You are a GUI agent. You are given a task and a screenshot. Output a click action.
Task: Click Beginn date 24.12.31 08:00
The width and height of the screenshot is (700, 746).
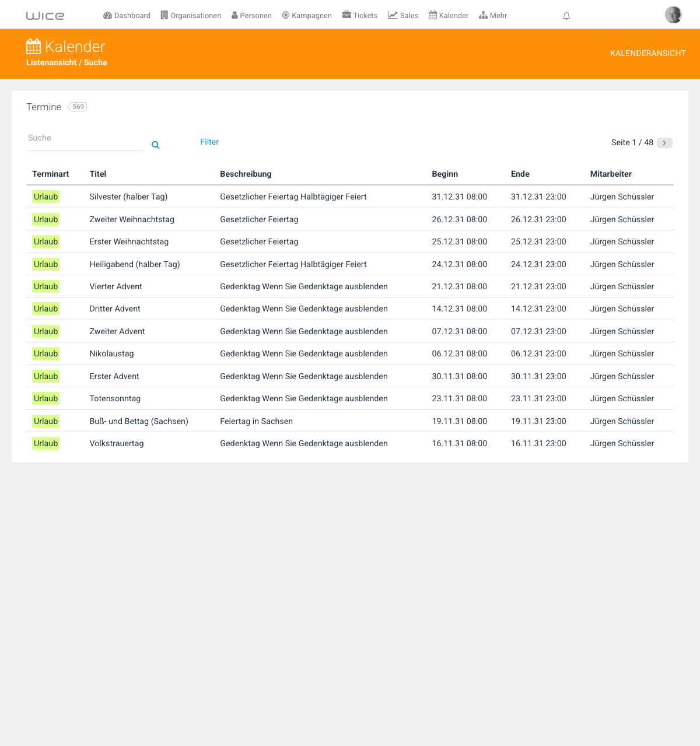[x=460, y=264]
